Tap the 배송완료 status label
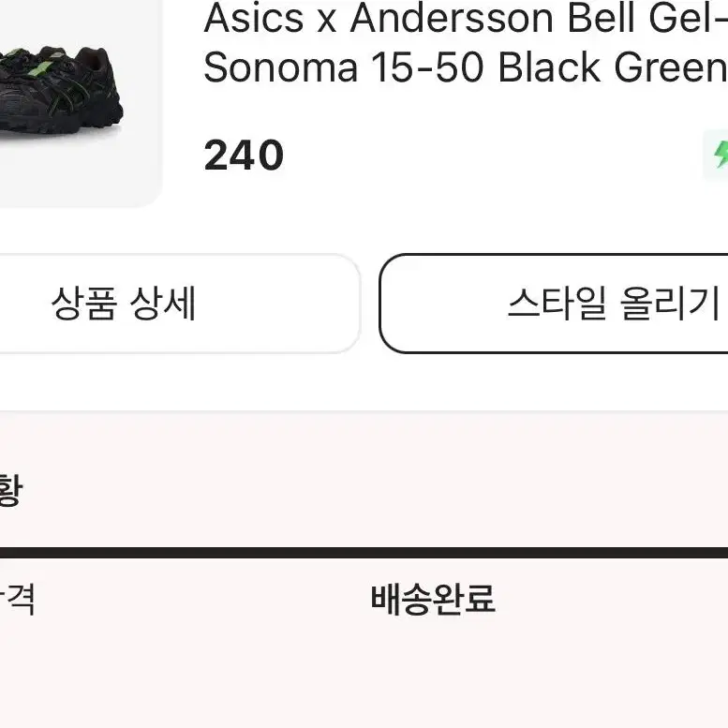This screenshot has height=728, width=728. (x=433, y=600)
